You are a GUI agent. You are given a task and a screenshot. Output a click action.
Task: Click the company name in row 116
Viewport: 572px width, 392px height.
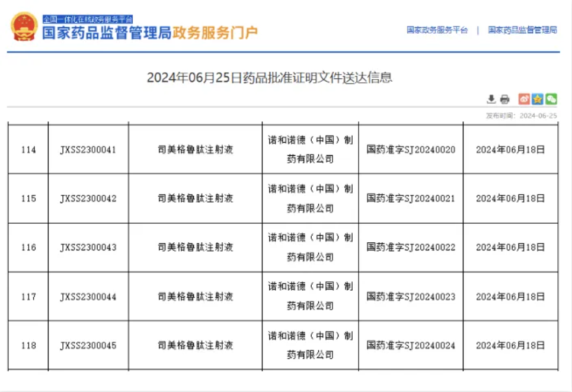[311, 248]
